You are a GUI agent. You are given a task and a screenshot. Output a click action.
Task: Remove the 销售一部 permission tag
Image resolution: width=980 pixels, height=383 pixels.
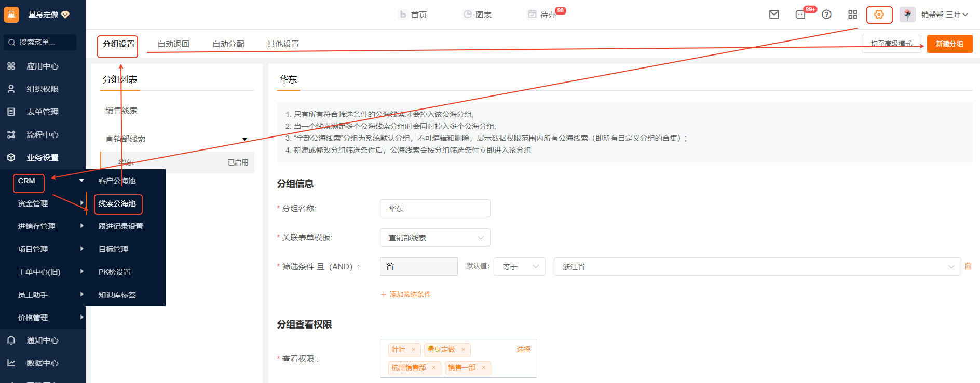[x=484, y=368]
